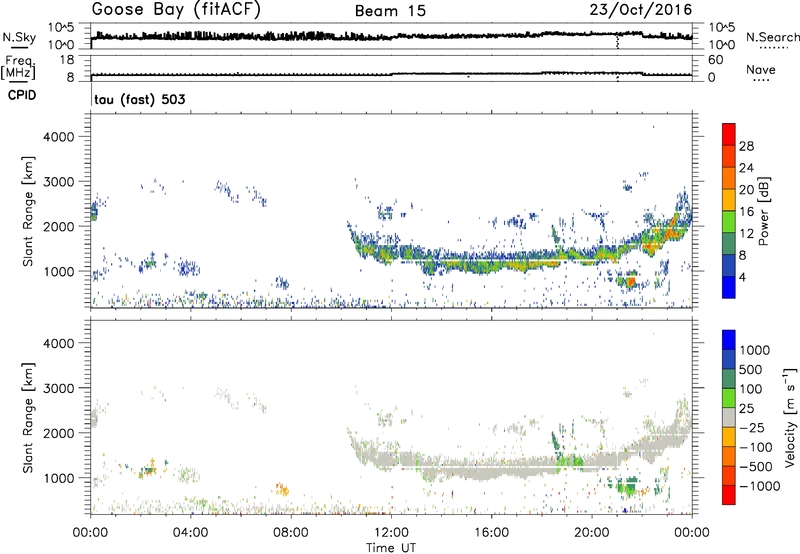Pick the gray −25 to 25 Velocity color segment

pos(729,417)
